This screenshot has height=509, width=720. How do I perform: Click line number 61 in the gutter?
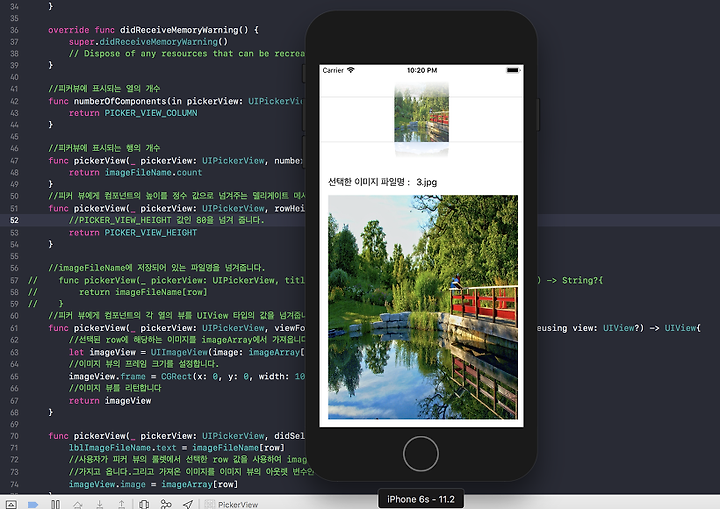pyautogui.click(x=15, y=328)
